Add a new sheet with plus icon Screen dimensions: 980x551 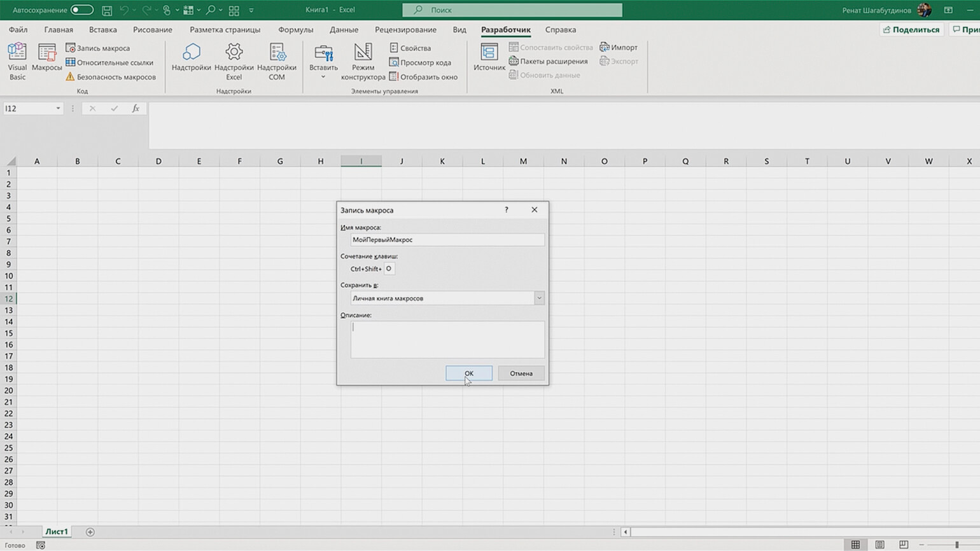[x=90, y=532]
